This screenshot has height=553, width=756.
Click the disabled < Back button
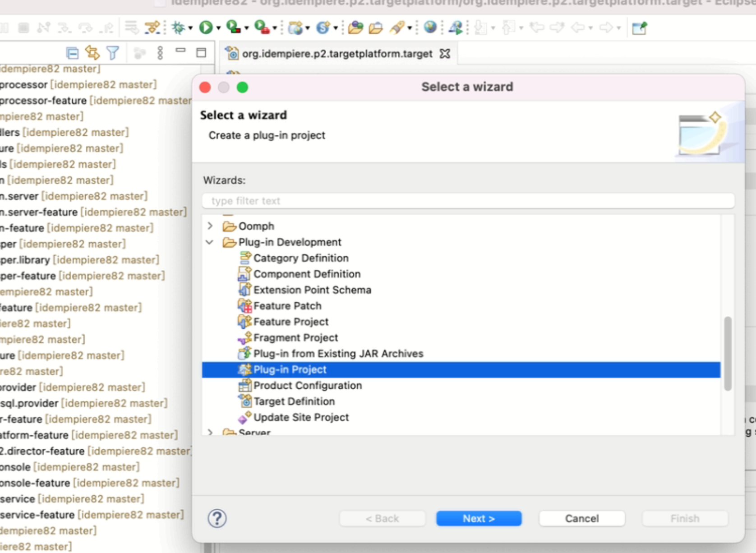[x=382, y=519]
